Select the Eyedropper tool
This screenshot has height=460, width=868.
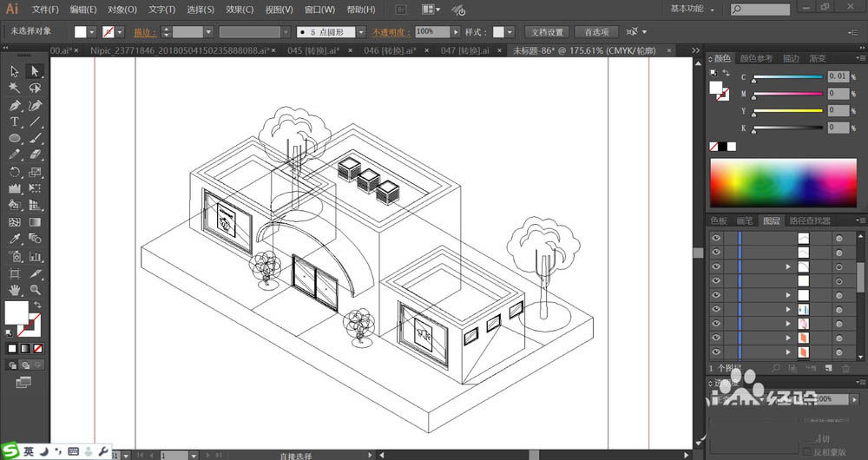(15, 240)
